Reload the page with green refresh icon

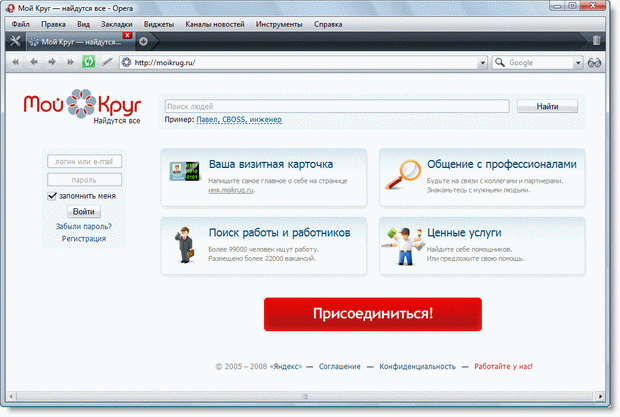pos(88,62)
